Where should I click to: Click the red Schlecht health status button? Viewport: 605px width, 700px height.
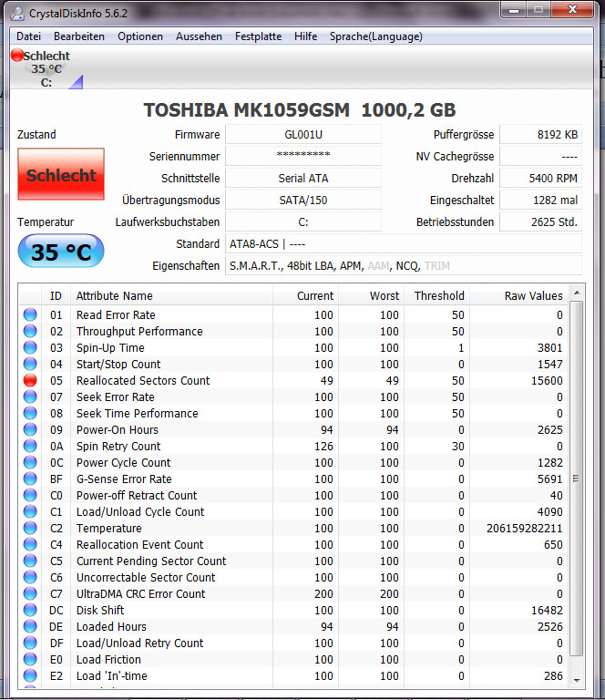coord(61,175)
